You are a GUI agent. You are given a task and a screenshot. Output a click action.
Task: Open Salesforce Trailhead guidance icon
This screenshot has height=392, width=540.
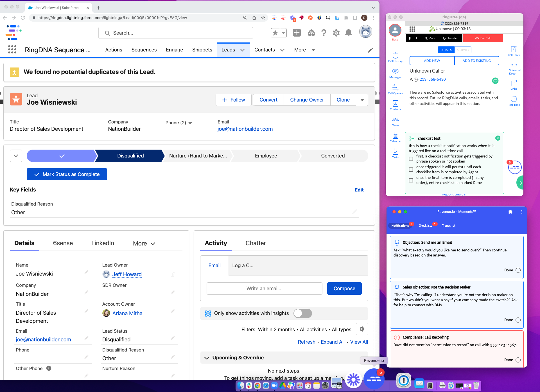[x=311, y=33]
